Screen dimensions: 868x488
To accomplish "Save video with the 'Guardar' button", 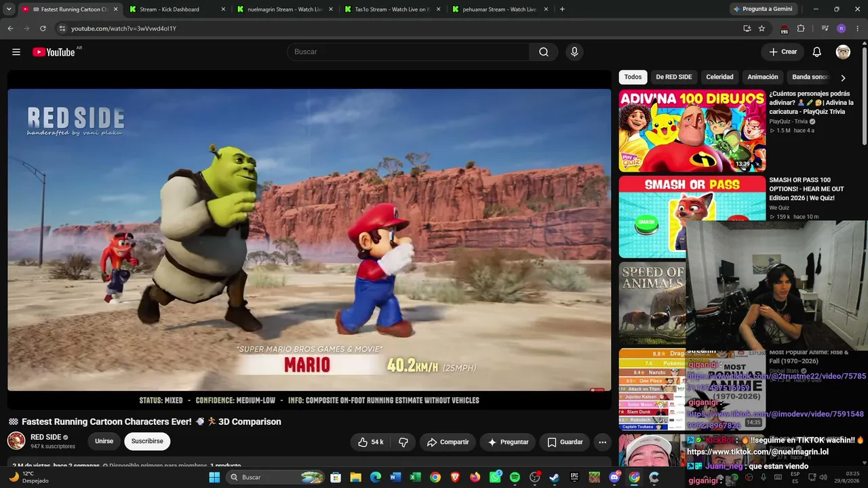I will [x=564, y=442].
